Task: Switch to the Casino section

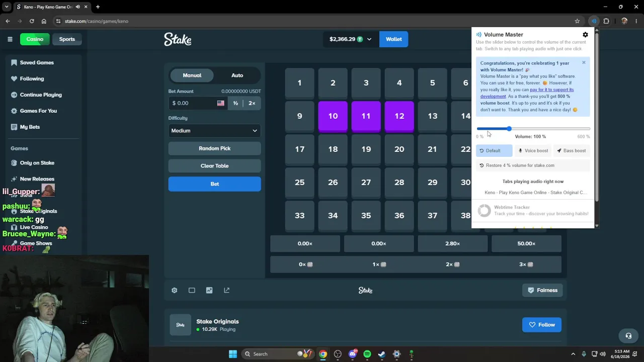Action: 35,39
